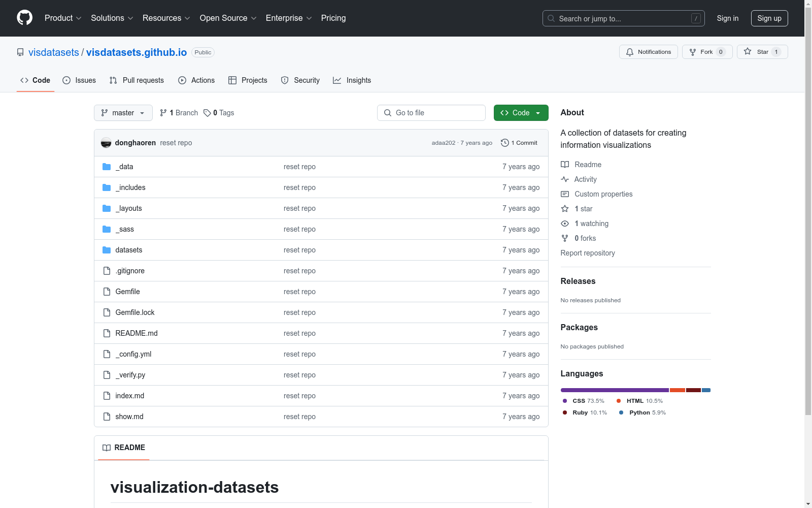The width and height of the screenshot is (812, 508).
Task: Click the eye icon beside watching
Action: tap(565, 224)
